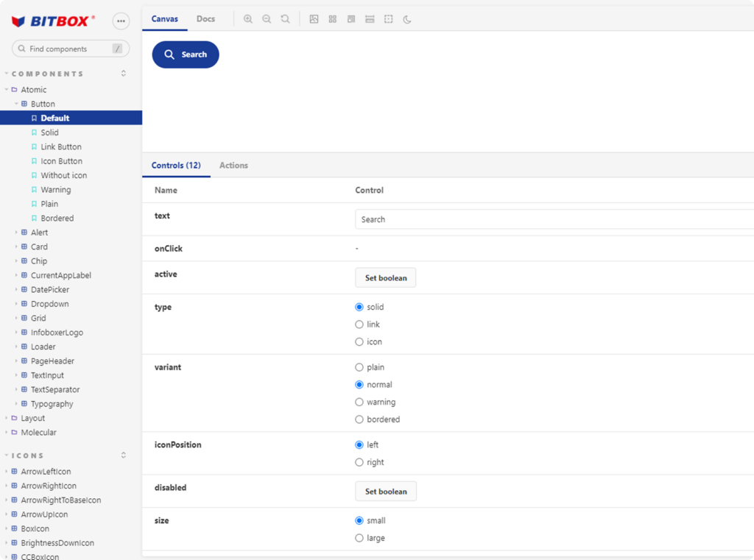Screen dimensions: 754x560
Task: Select the 'link' type radio button
Action: tap(359, 325)
